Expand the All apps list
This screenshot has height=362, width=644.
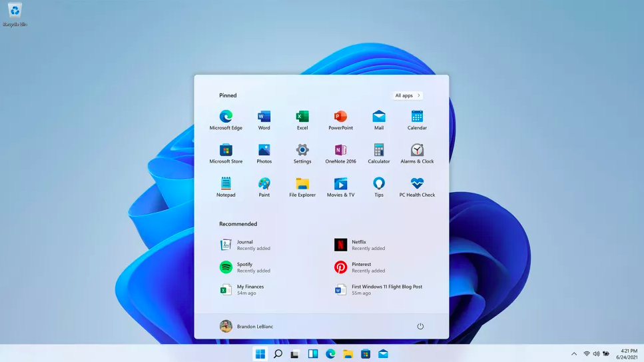(408, 95)
